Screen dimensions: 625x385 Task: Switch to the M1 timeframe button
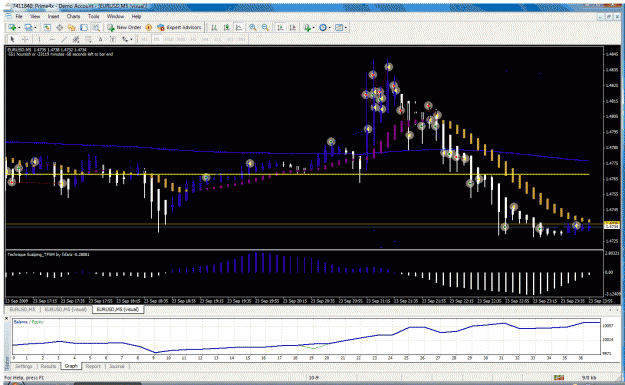click(144, 39)
